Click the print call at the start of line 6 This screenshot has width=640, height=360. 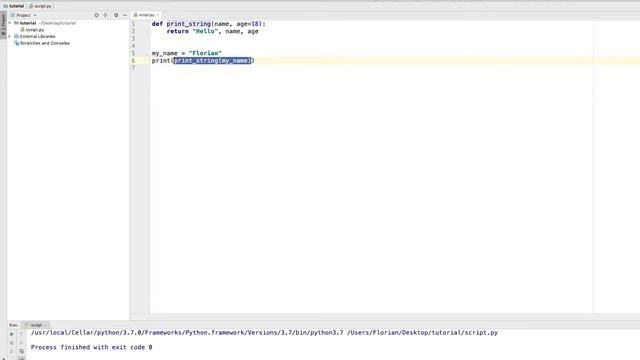tap(161, 61)
